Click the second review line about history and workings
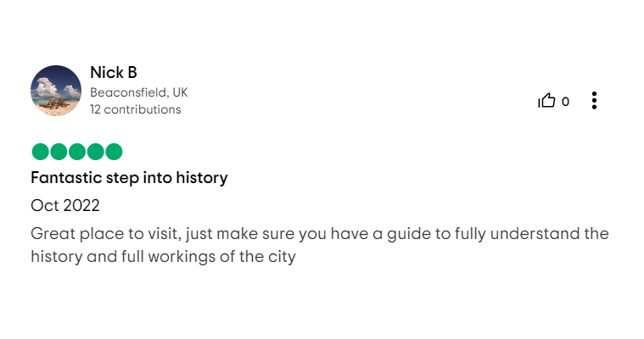Image resolution: width=644 pixels, height=339 pixels. pyautogui.click(x=163, y=257)
